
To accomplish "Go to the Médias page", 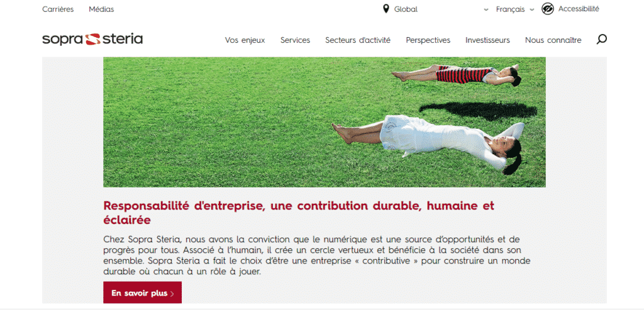I will [101, 9].
